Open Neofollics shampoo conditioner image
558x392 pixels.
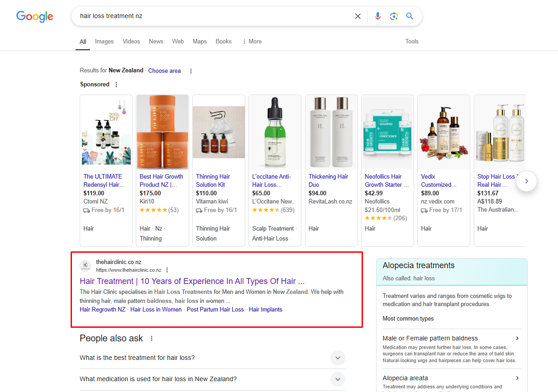[388, 132]
